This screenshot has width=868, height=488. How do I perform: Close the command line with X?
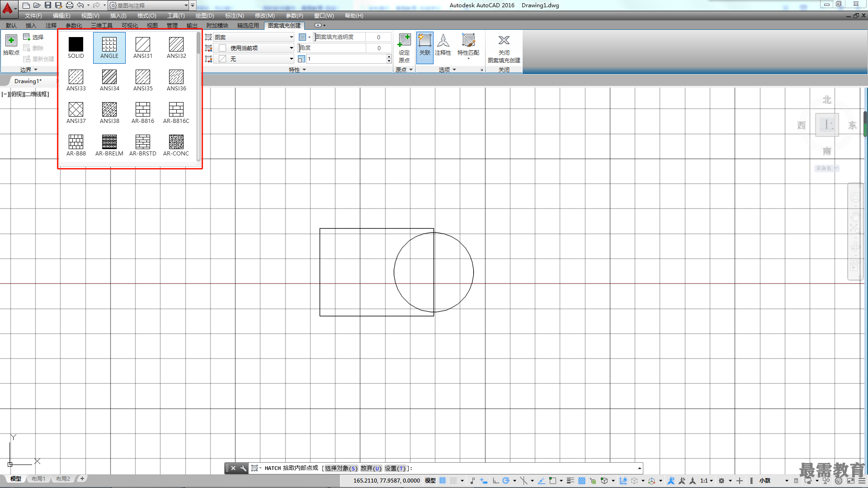click(x=233, y=468)
